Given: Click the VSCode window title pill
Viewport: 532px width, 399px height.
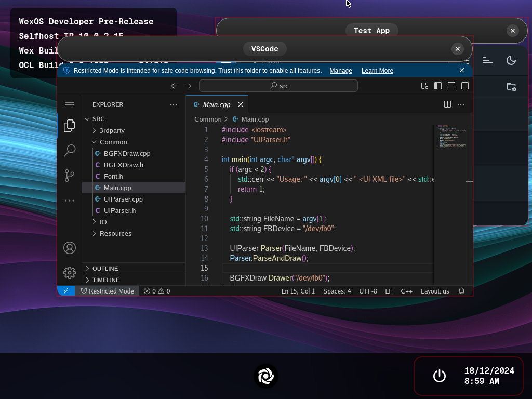Looking at the screenshot, I should click(264, 49).
